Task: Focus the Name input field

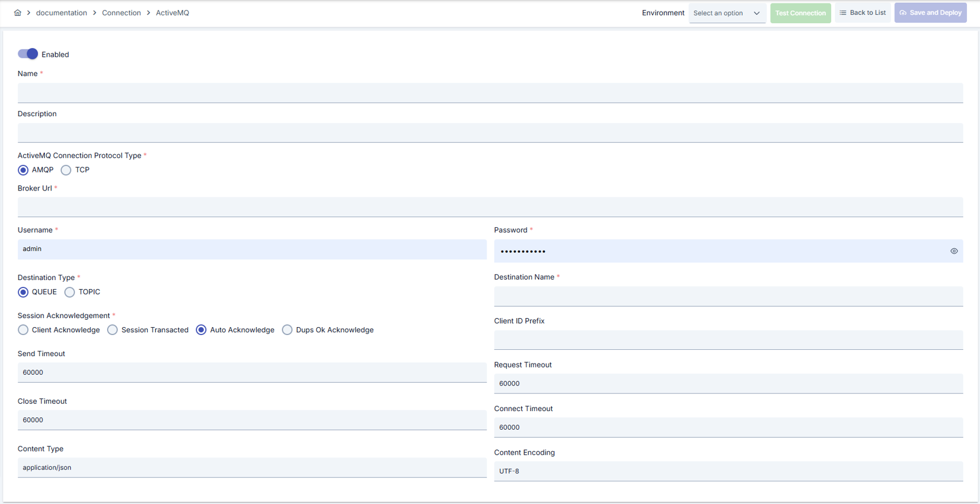Action: [x=490, y=93]
